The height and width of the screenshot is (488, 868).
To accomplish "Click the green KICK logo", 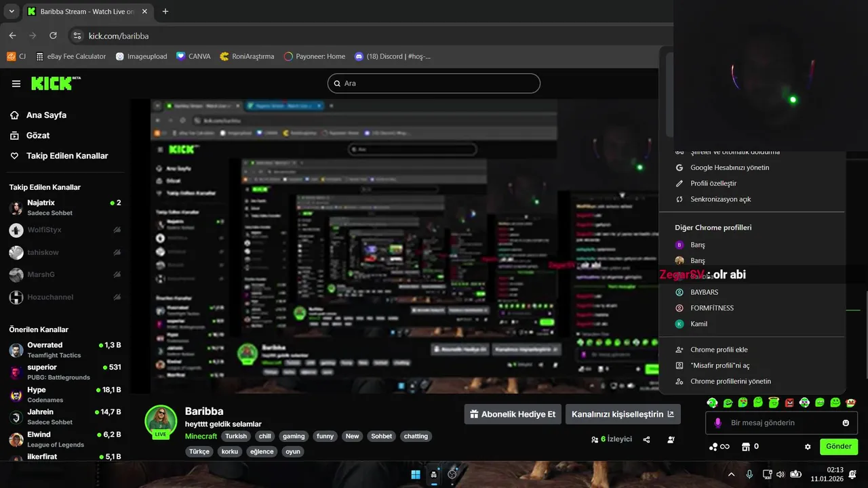I will coord(56,83).
